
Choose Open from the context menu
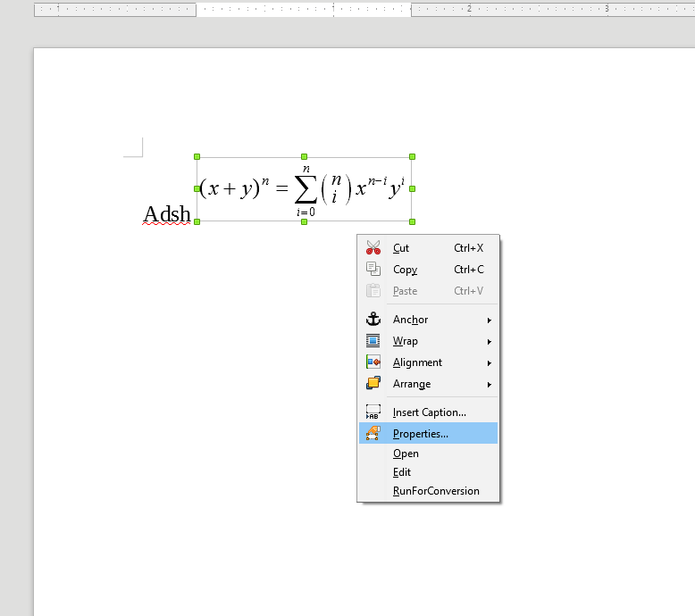[428, 454]
